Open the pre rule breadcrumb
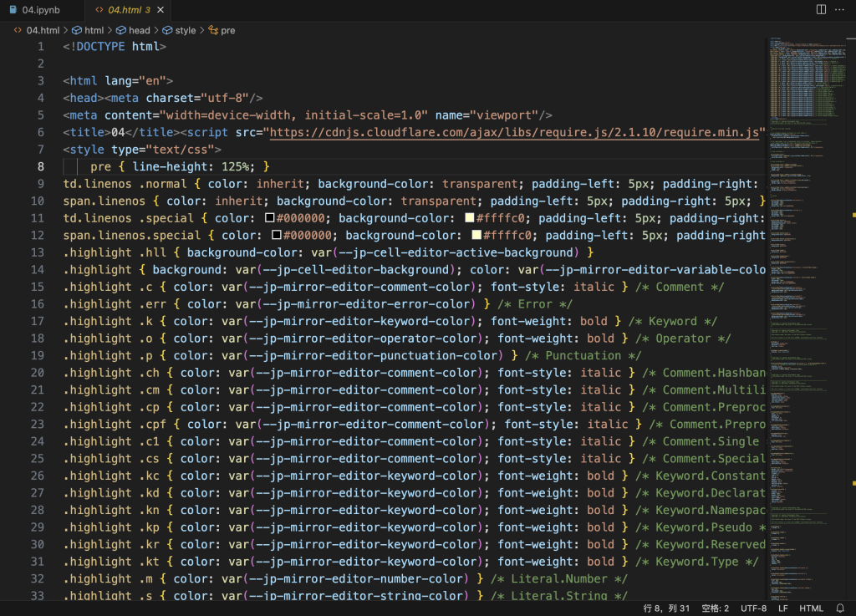 [x=222, y=31]
